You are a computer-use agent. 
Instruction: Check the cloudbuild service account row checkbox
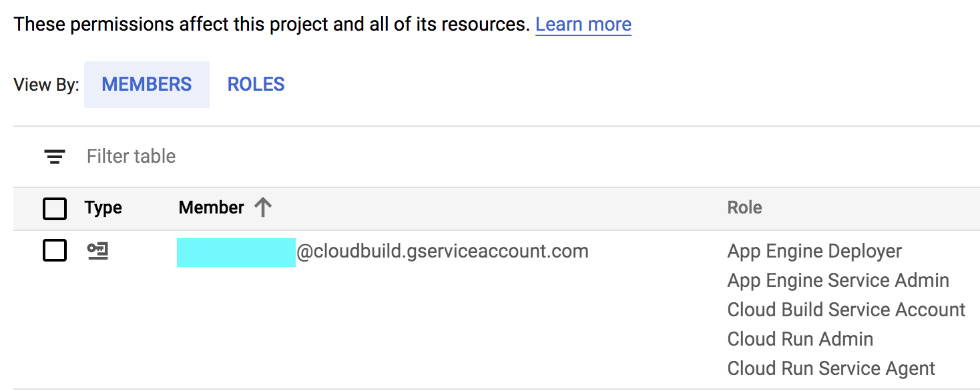[x=55, y=251]
